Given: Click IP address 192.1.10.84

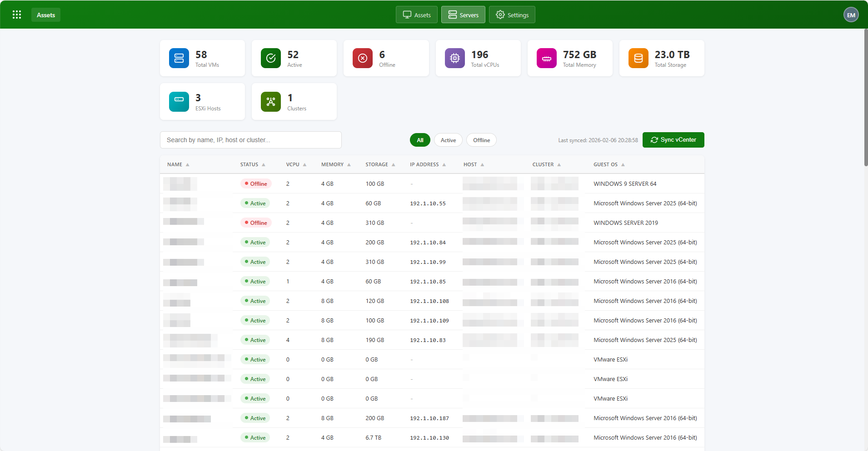Looking at the screenshot, I should click(428, 243).
